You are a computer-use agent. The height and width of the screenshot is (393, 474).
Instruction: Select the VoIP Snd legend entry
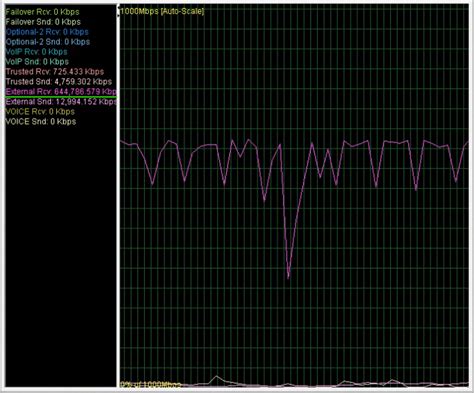tap(37, 62)
